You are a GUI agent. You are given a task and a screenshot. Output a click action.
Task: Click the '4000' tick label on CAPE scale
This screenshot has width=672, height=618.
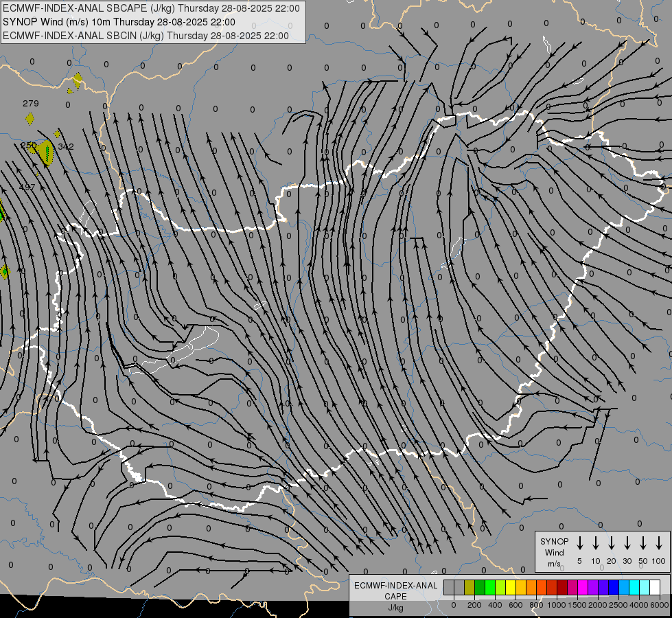point(639,605)
